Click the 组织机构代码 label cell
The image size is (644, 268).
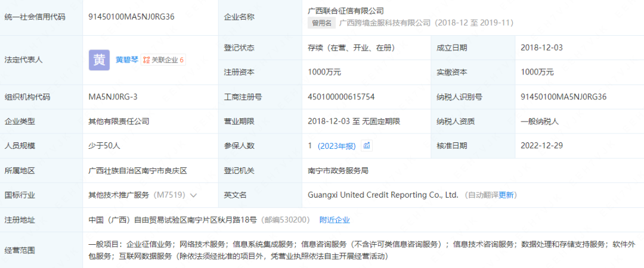[41, 97]
